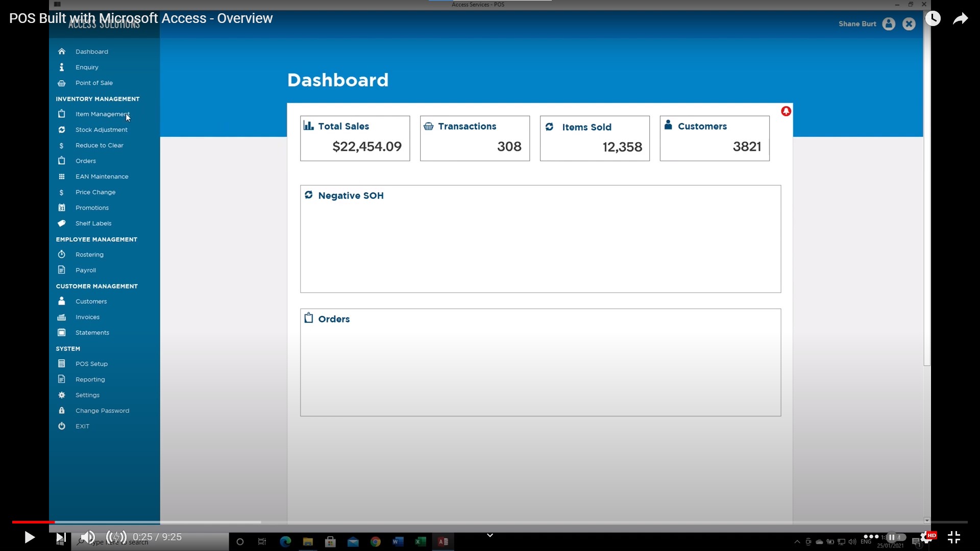Click the Orders panel clipboard icon
The image size is (980, 551).
pos(309,318)
